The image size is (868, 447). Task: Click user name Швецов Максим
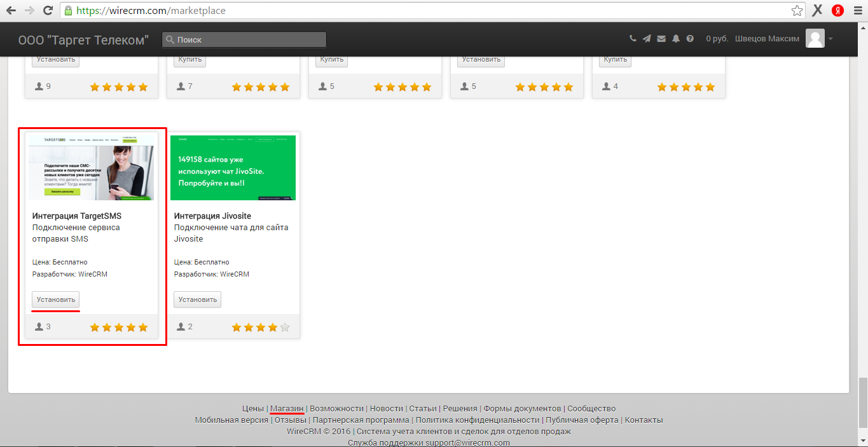767,39
